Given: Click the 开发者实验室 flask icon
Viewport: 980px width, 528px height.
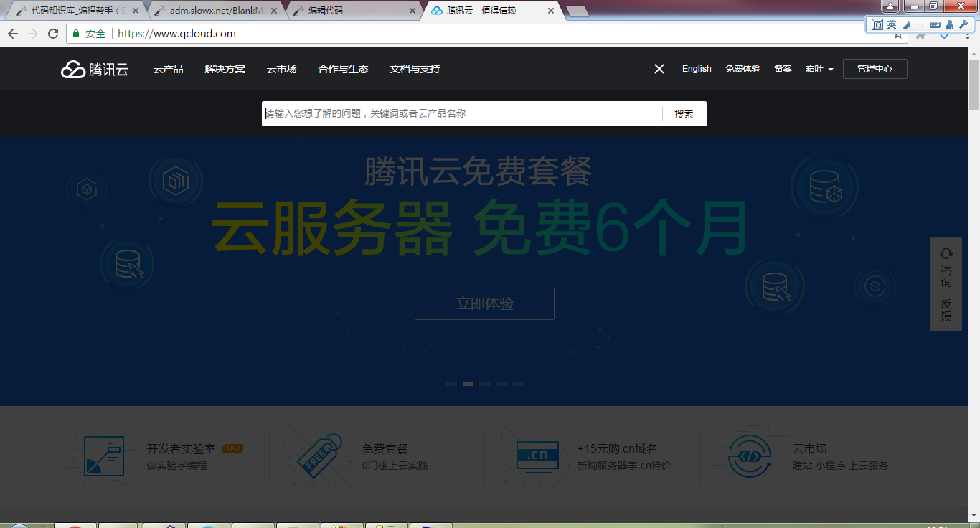Looking at the screenshot, I should coord(103,456).
